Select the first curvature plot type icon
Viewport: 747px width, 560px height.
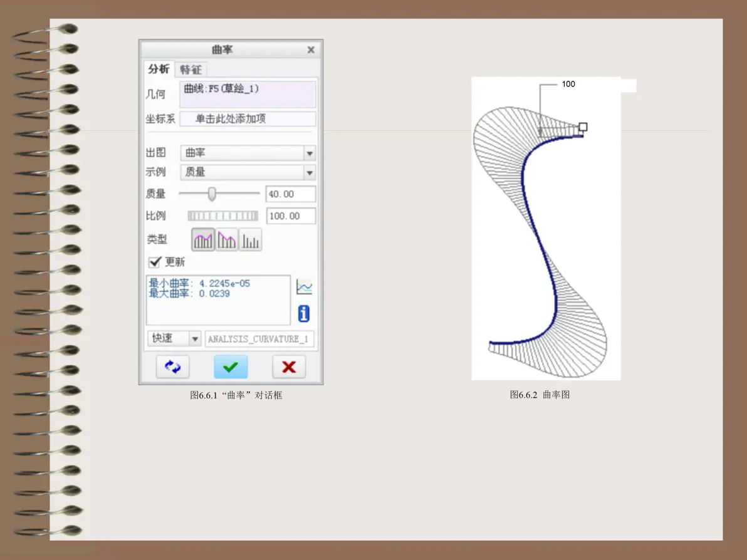203,239
